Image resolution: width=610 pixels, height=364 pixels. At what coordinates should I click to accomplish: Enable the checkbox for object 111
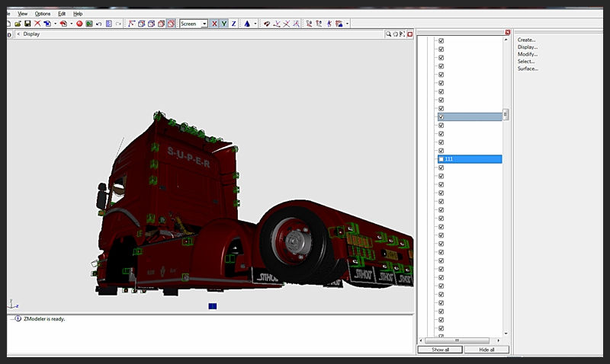(441, 159)
